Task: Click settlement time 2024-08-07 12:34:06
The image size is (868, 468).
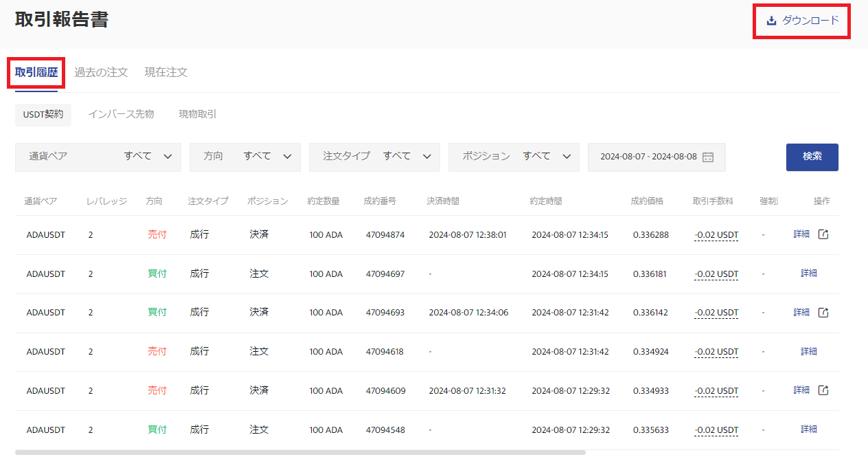Action: (x=468, y=313)
